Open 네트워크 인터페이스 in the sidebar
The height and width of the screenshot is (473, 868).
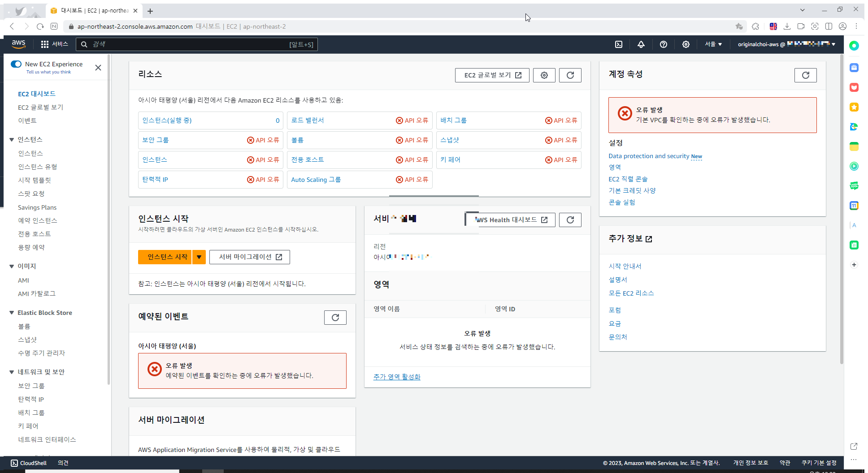point(47,440)
